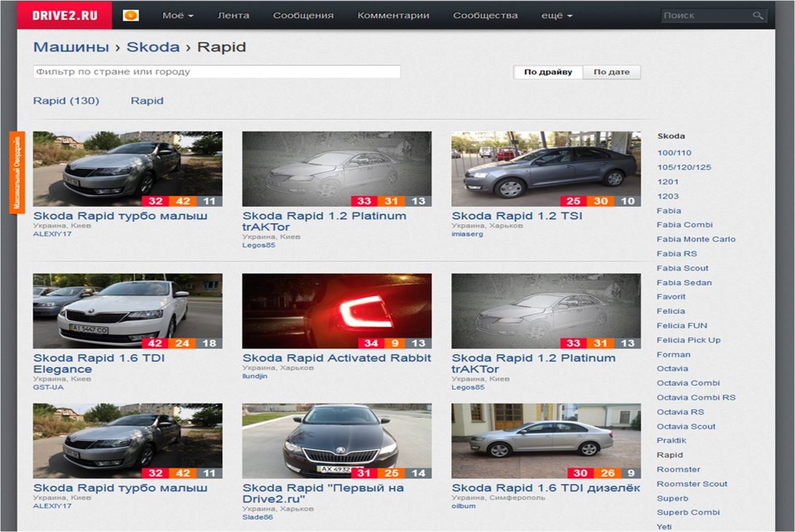
Task: Open Skoda Rapid 1.6 TDI Elegance title
Action: pos(99,363)
